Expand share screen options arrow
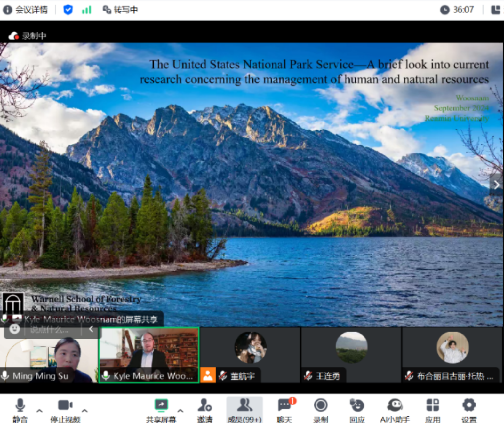 [180, 411]
